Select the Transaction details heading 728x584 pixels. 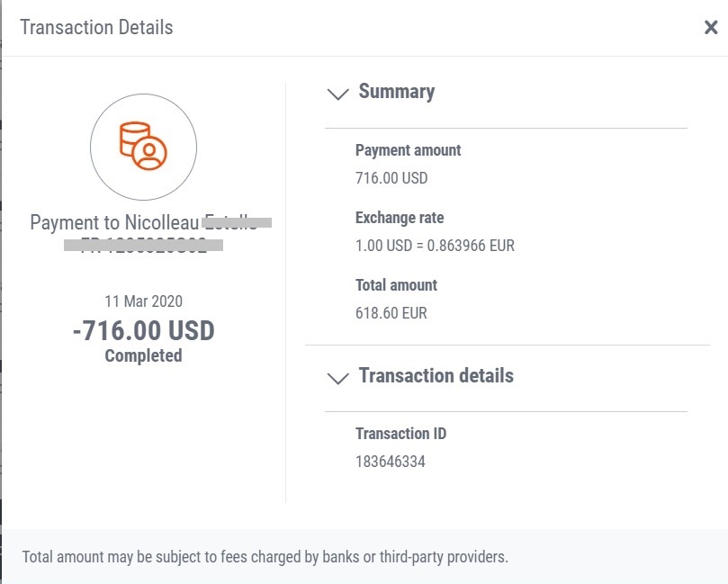436,375
